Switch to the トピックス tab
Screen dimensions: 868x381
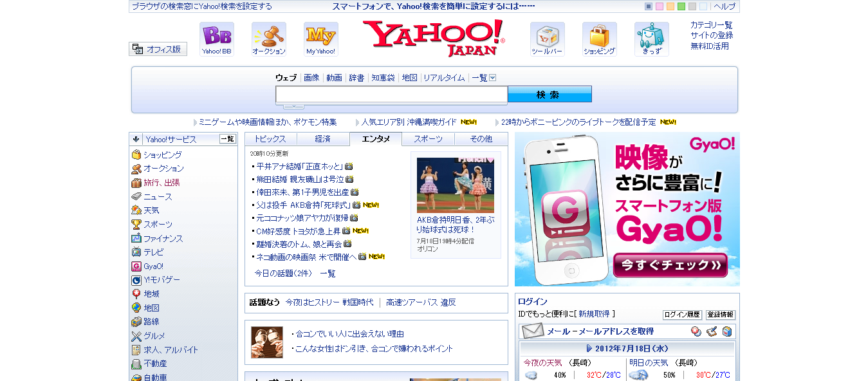[x=270, y=139]
